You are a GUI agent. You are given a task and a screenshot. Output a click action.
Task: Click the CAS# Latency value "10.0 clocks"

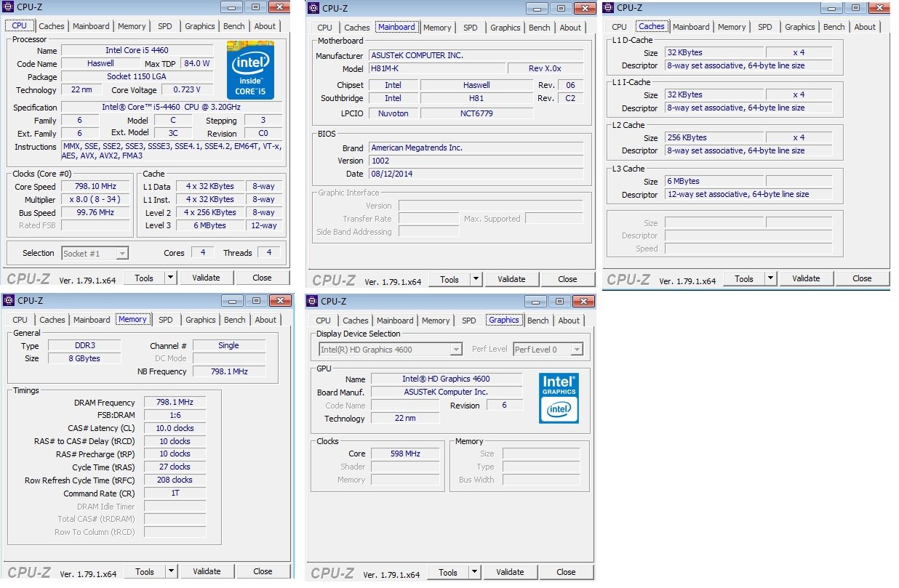(175, 428)
